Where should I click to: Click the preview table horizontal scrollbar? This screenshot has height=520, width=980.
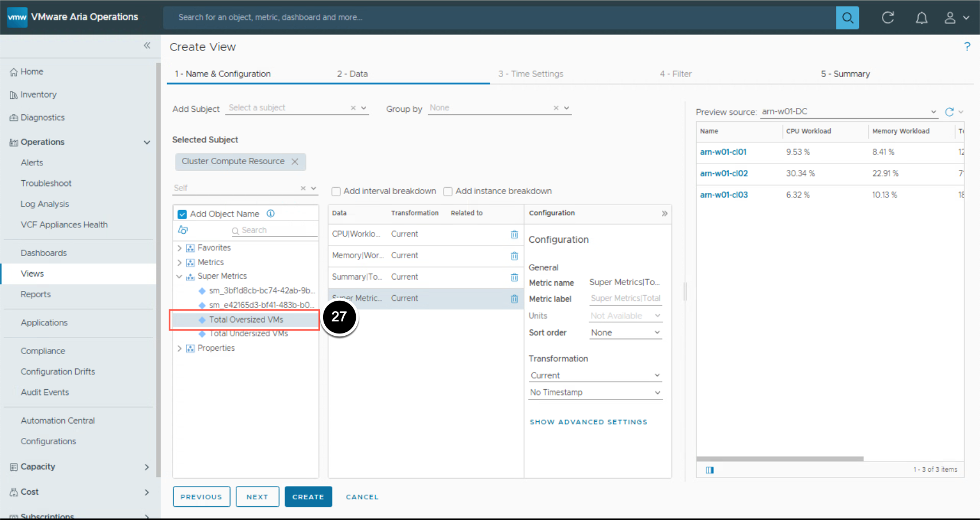780,459
